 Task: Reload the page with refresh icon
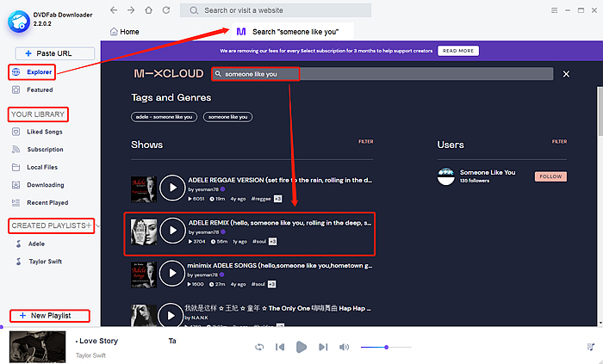[x=166, y=10]
